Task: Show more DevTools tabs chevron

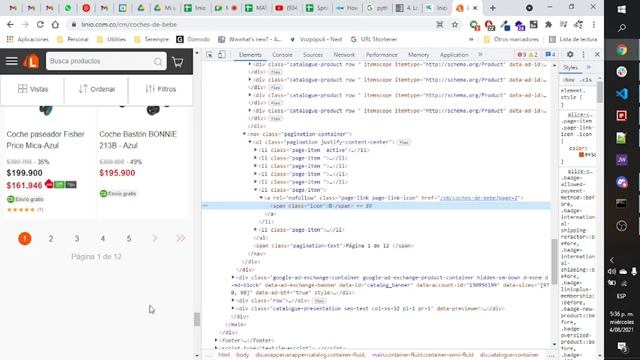Action: click(x=480, y=55)
